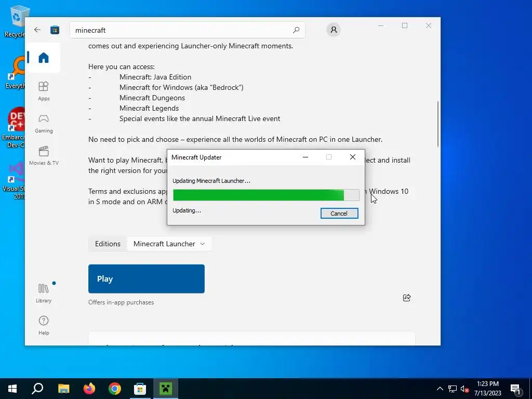Select the Visual Studio 2017 desktop shortcut
The height and width of the screenshot is (399, 532).
14,181
